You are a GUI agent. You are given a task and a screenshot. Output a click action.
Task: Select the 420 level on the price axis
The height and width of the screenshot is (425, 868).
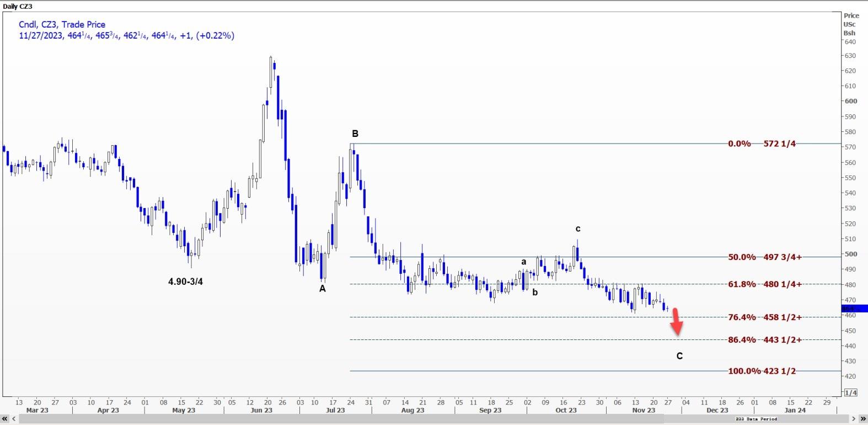pyautogui.click(x=850, y=376)
